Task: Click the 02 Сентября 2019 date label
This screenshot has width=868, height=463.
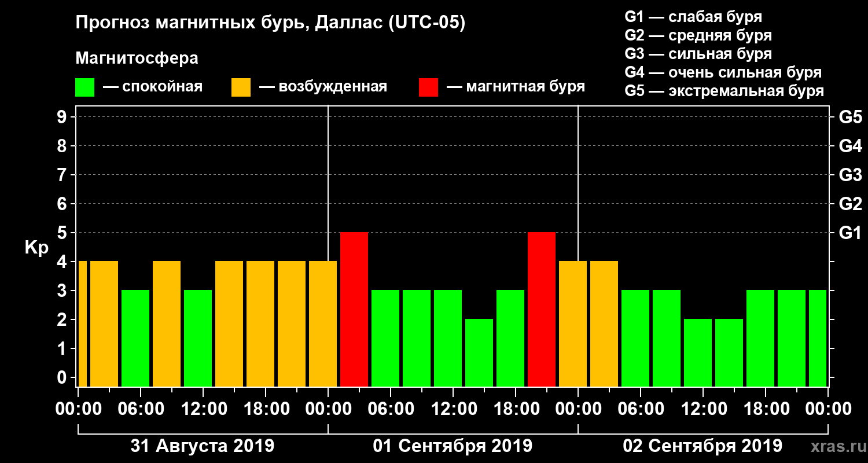Action: coord(703,446)
